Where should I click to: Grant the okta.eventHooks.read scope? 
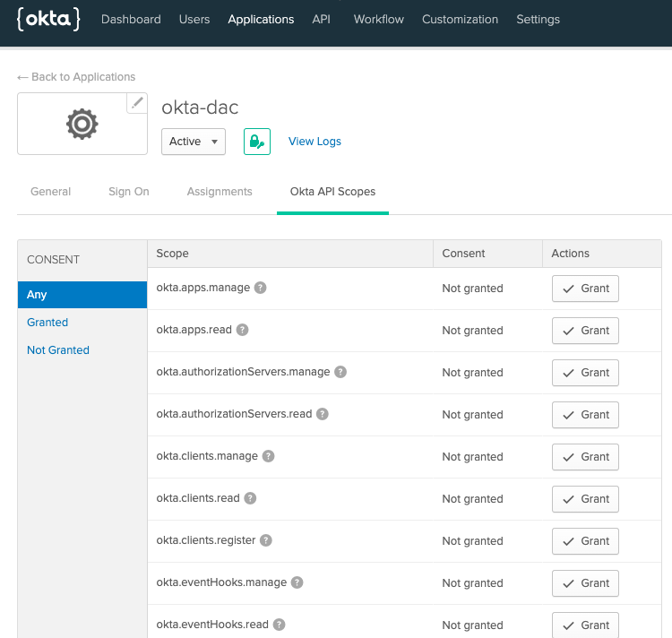[x=585, y=625]
